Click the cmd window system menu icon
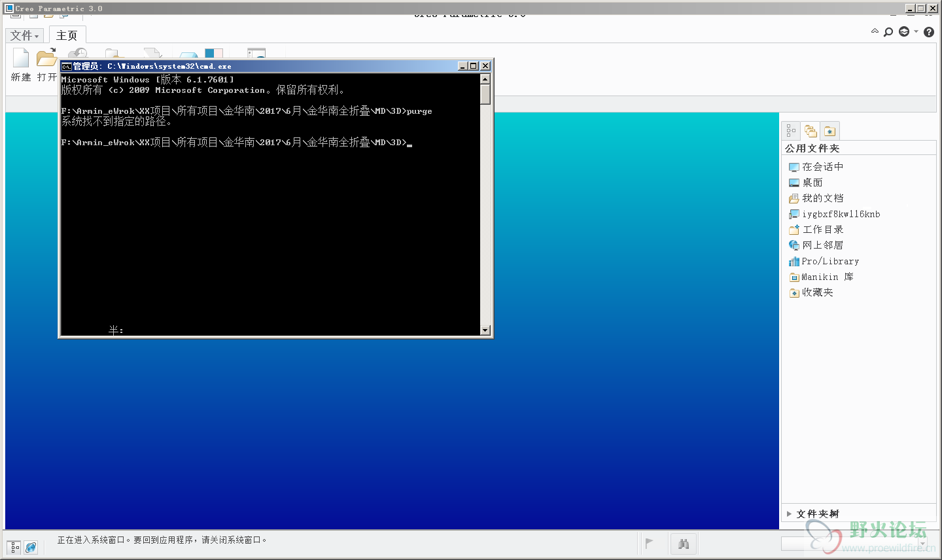Screen dimensions: 942x560 click(x=66, y=66)
